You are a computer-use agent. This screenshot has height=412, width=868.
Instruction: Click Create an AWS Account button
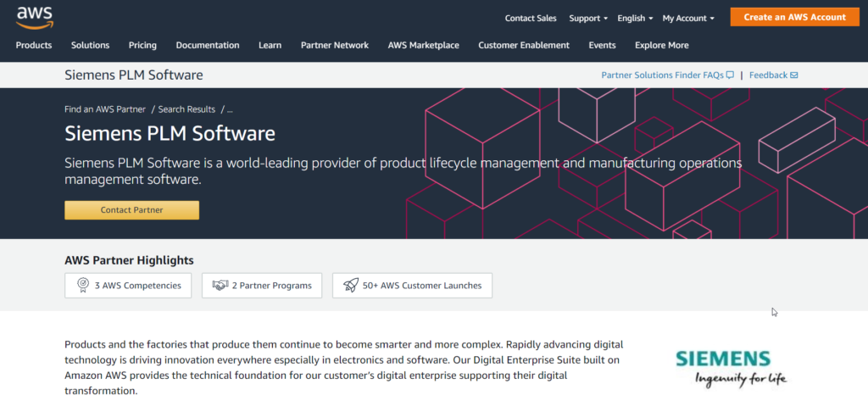(x=794, y=17)
